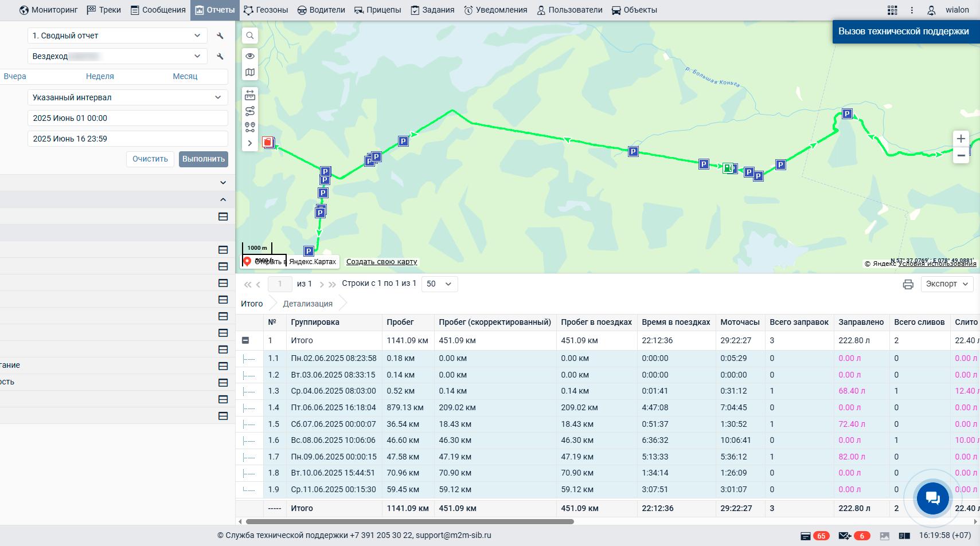
Task: Zoom in on the map
Action: coord(961,139)
